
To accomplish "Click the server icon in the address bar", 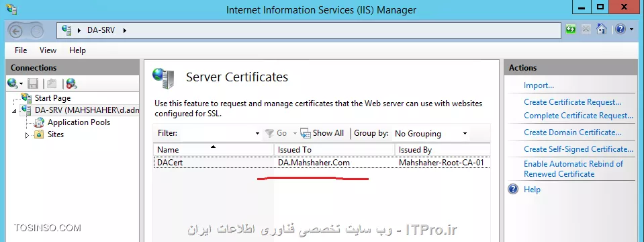I will point(66,30).
